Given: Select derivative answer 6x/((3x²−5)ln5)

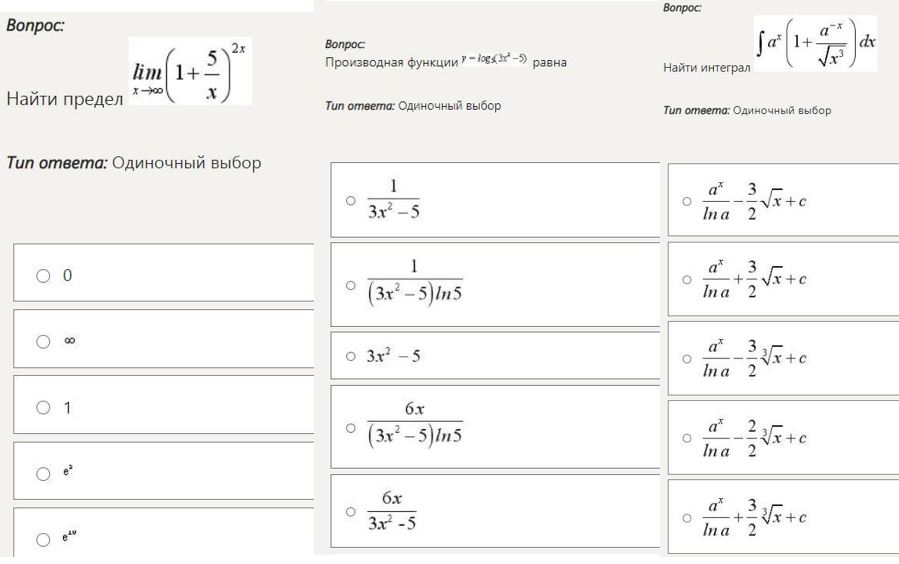Looking at the screenshot, I should click(350, 427).
